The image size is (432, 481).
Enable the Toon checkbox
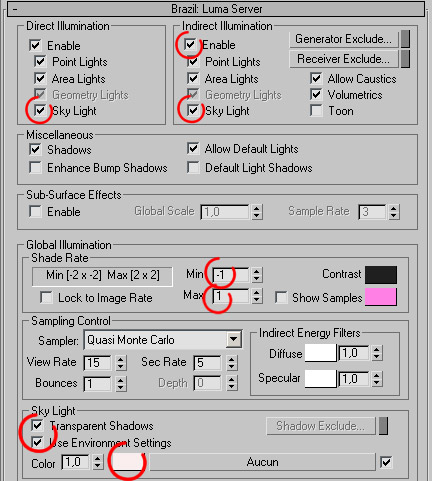pyautogui.click(x=316, y=110)
